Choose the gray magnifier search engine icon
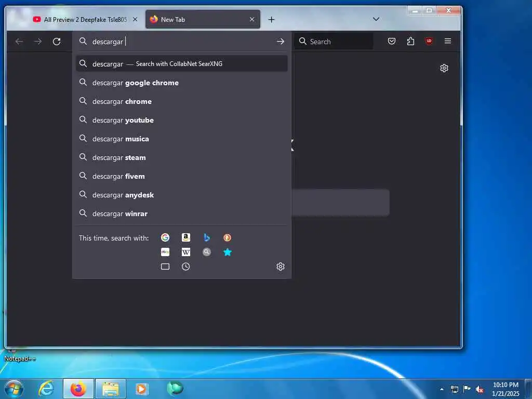 click(x=207, y=252)
